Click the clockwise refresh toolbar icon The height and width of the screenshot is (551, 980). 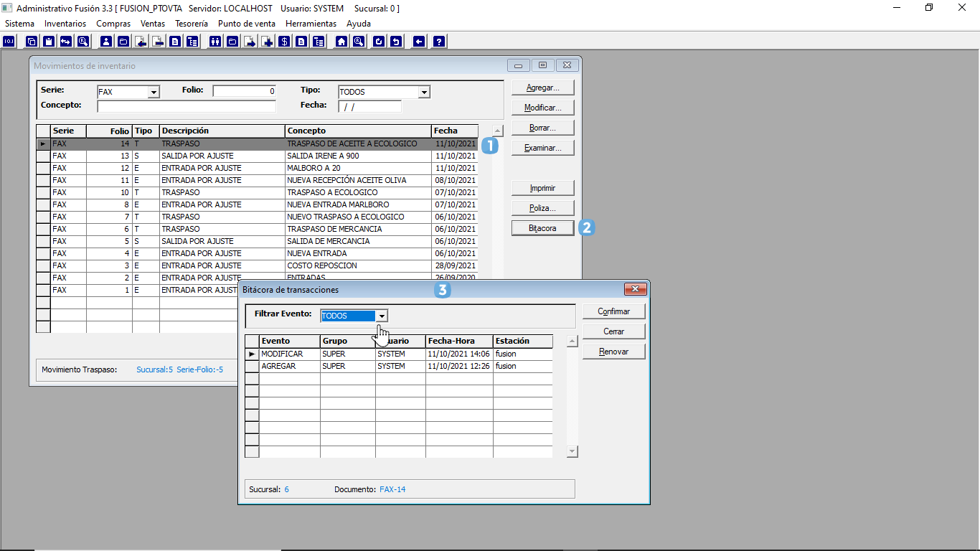[x=379, y=42]
